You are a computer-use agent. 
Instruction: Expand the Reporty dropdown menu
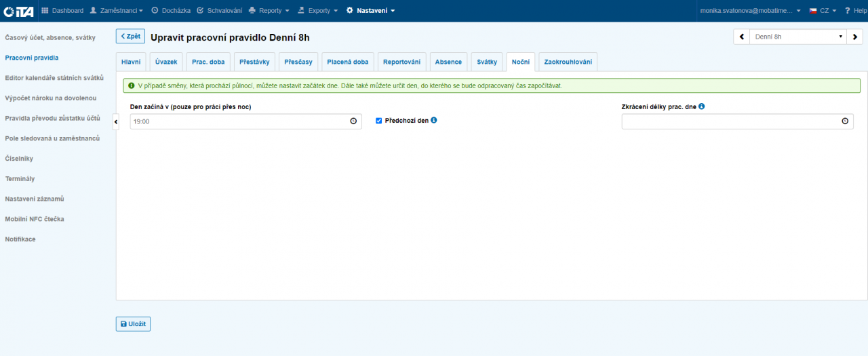pos(269,11)
